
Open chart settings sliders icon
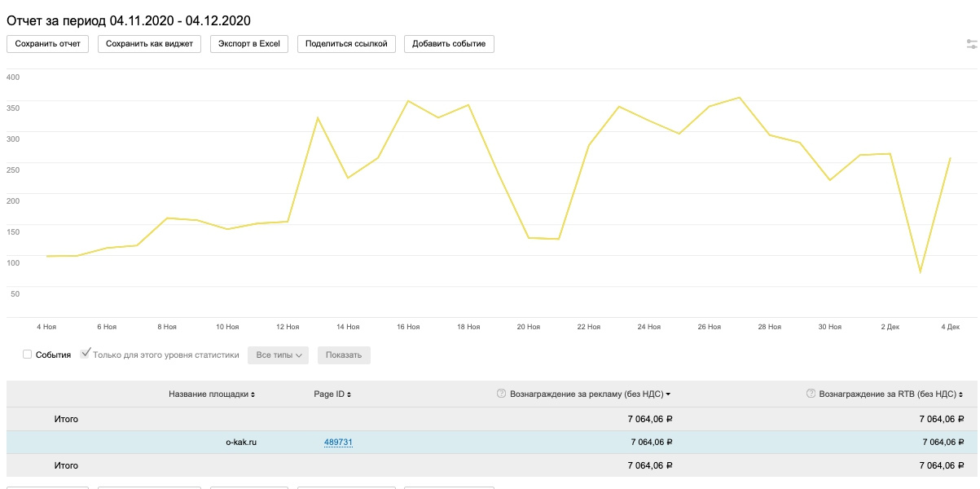(x=972, y=44)
